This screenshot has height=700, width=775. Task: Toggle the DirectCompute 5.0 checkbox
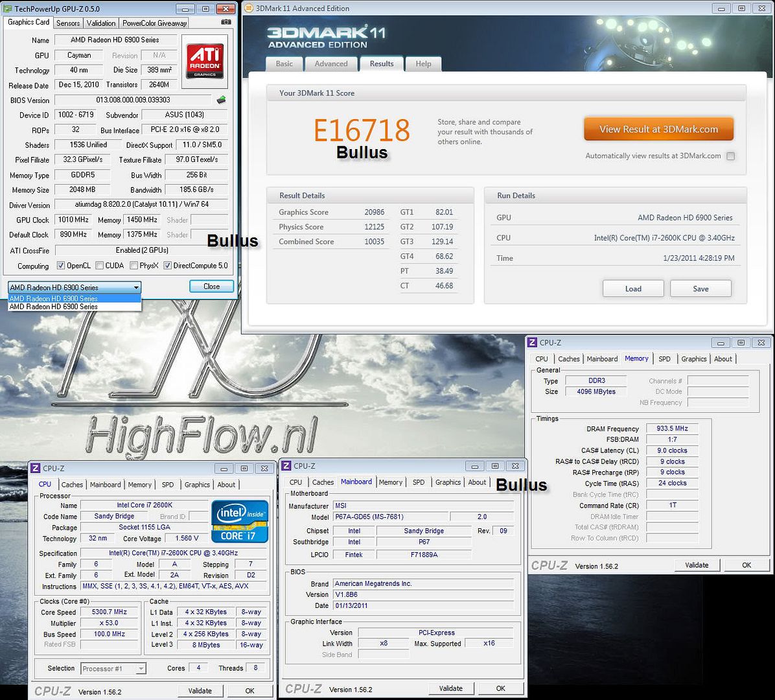[168, 266]
